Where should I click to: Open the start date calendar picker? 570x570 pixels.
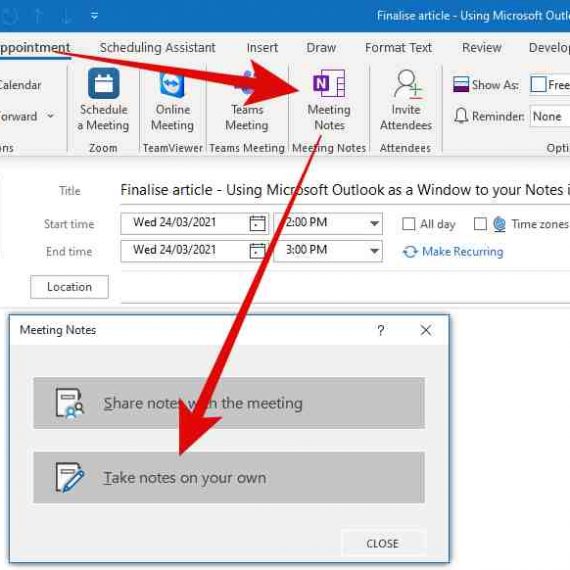(257, 223)
